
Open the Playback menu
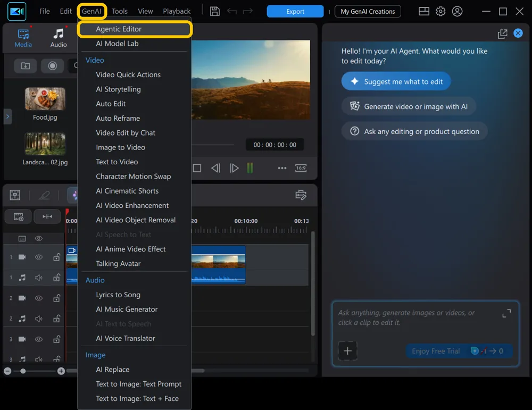177,11
